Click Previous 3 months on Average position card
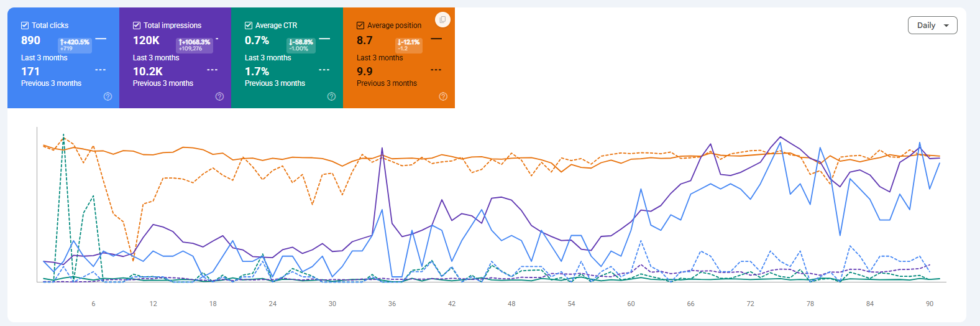 387,83
